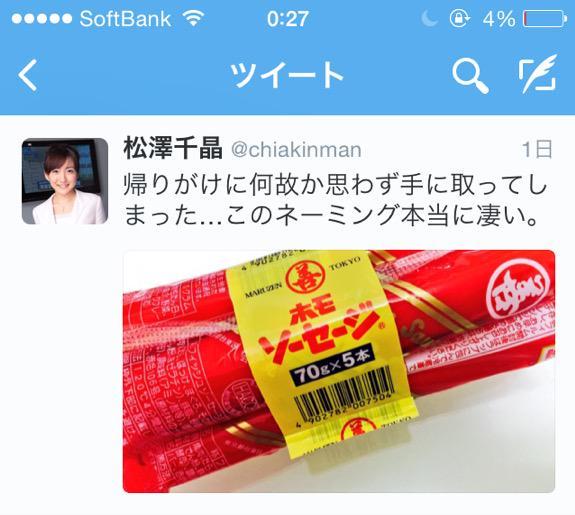Click the yellow ソーセージ label in photo
Viewport: 575px width, 515px height.
tap(321, 352)
